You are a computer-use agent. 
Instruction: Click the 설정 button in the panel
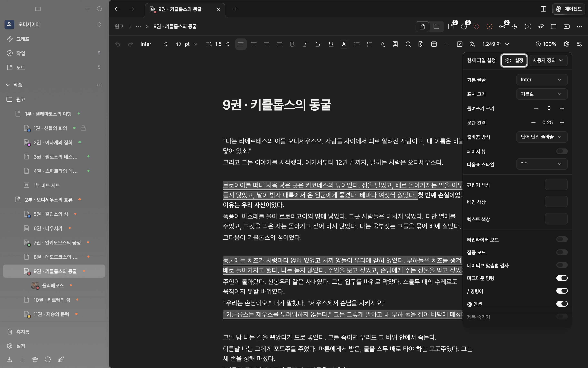point(514,60)
